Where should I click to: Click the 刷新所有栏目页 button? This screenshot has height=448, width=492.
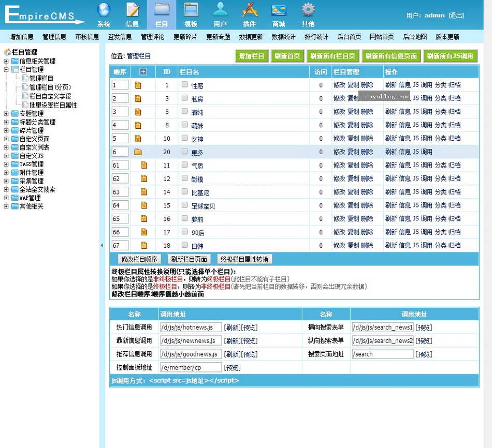[333, 56]
